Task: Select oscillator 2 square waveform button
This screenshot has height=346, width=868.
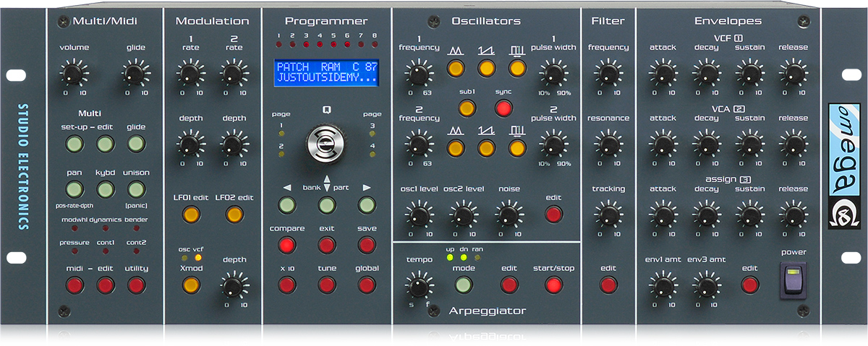Action: (x=516, y=148)
